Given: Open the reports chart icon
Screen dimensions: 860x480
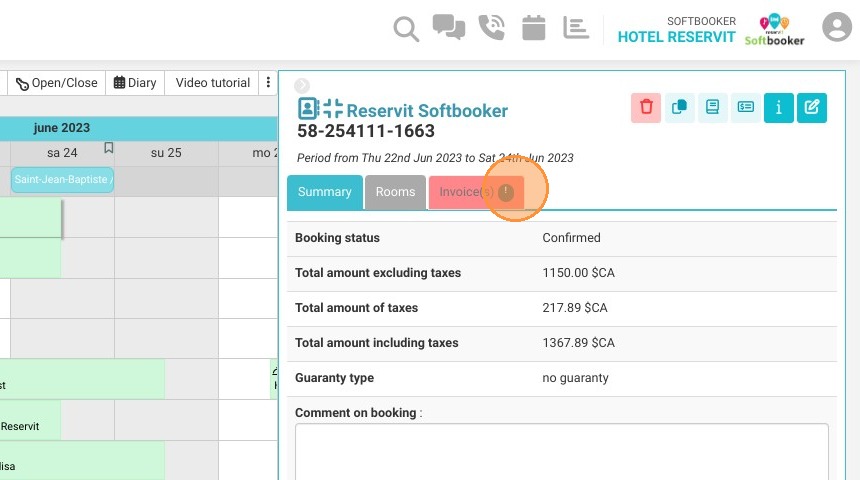Looking at the screenshot, I should pyautogui.click(x=575, y=27).
